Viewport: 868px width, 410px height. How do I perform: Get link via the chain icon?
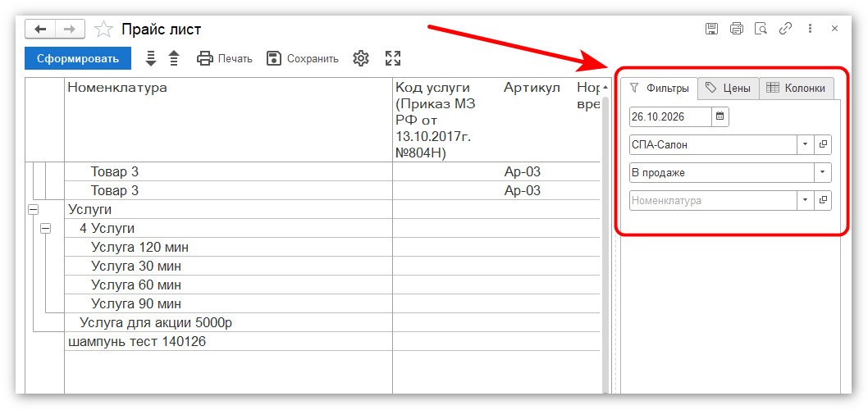pyautogui.click(x=785, y=29)
